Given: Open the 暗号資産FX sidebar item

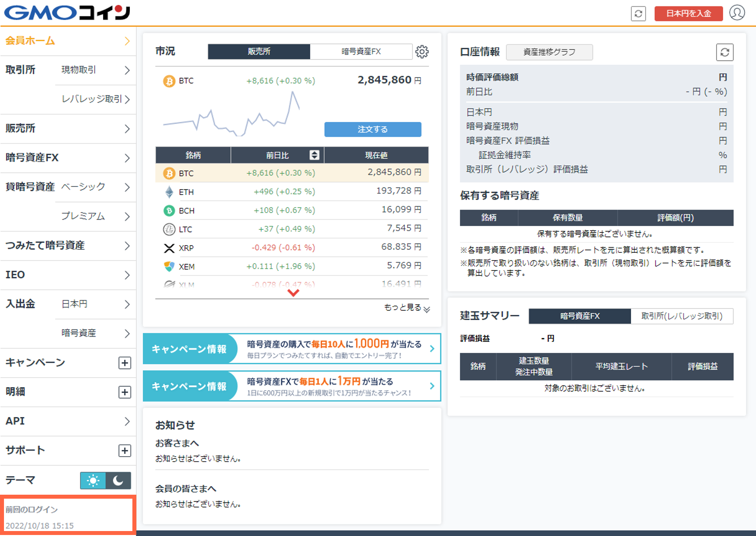Looking at the screenshot, I should (x=68, y=158).
